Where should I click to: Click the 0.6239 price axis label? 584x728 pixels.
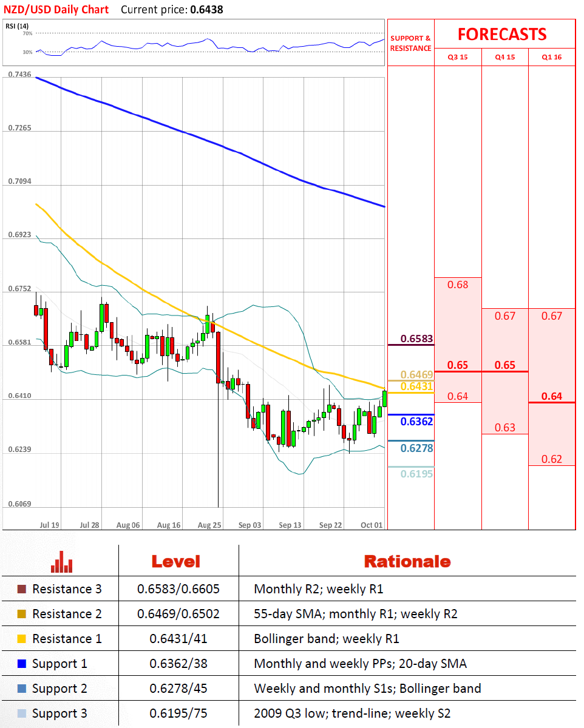tap(20, 450)
